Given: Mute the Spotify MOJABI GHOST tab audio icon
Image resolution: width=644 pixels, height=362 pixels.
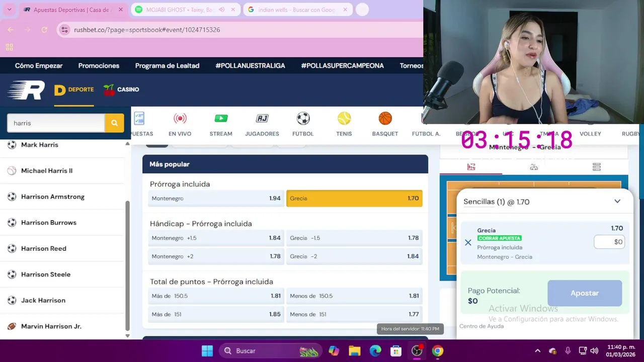Looking at the screenshot, I should point(221,10).
